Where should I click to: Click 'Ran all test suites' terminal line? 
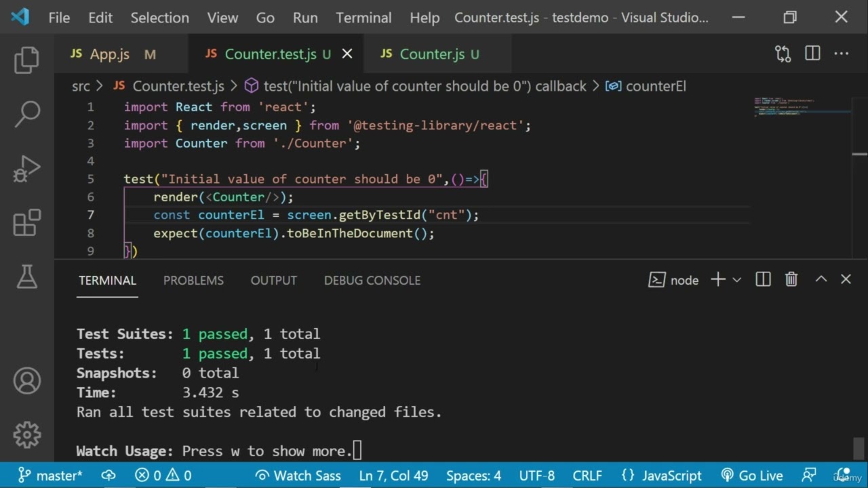[259, 411]
